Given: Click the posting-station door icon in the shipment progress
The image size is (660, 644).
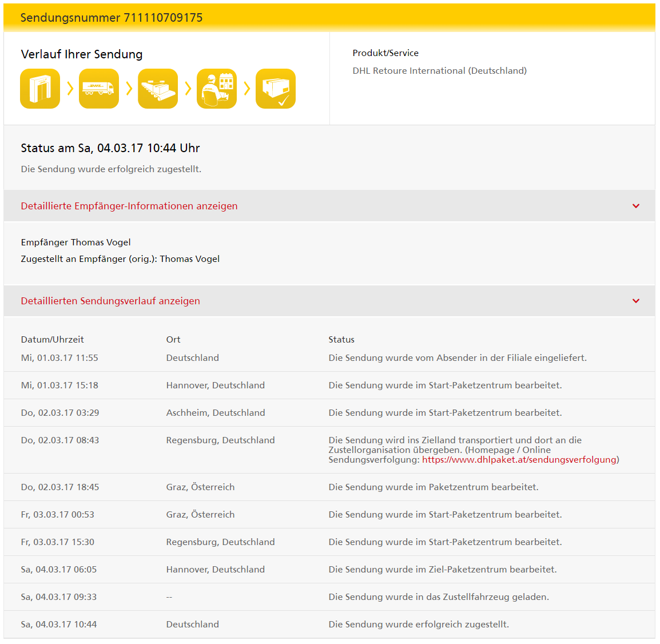Looking at the screenshot, I should 40,89.
